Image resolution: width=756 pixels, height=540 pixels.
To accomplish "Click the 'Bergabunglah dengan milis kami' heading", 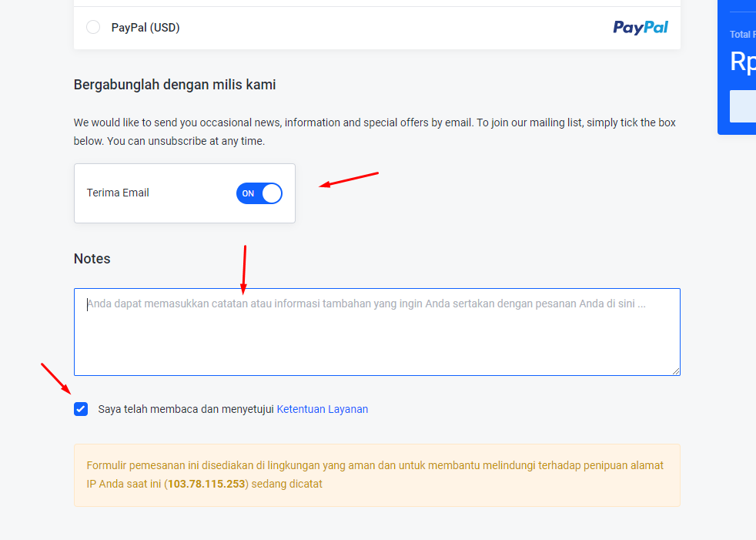I will 175,85.
